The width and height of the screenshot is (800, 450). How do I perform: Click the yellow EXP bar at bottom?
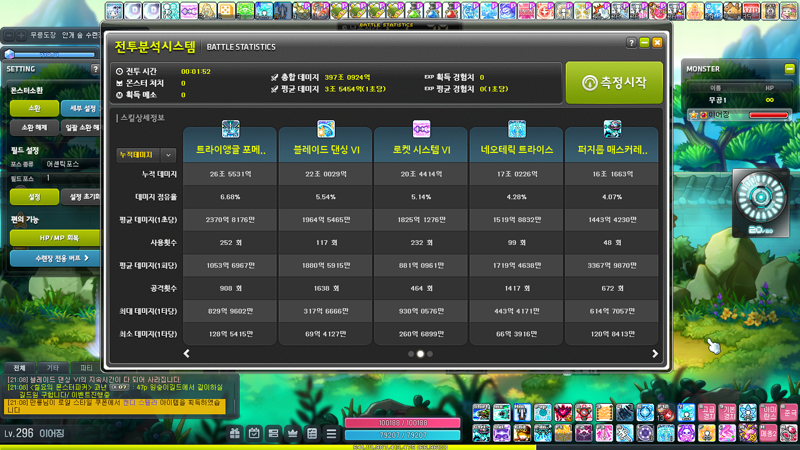[x=268, y=447]
